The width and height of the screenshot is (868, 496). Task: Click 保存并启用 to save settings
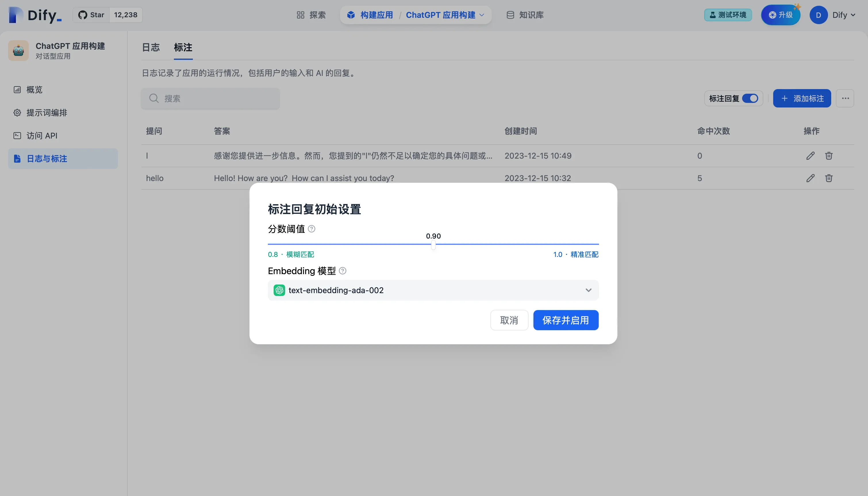[566, 320]
